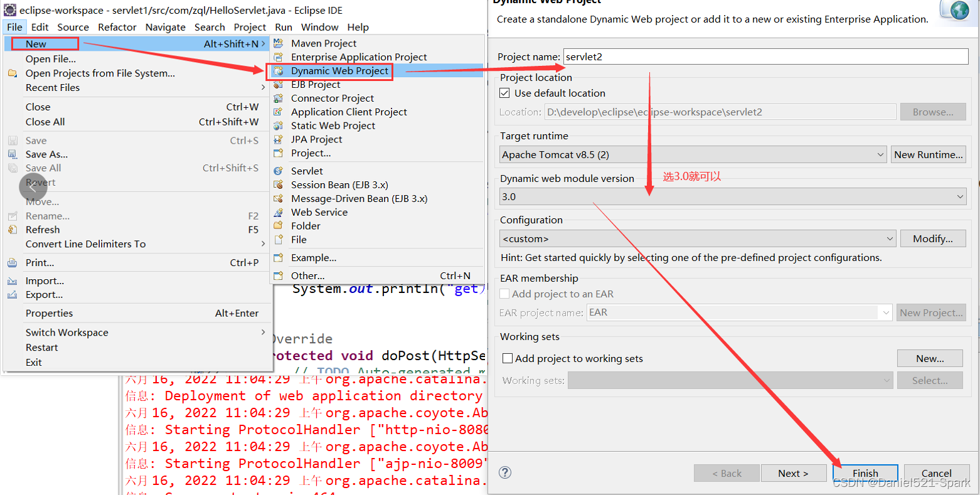Open the wizard help question mark icon
Screen dimensions: 980x495
[x=505, y=472]
